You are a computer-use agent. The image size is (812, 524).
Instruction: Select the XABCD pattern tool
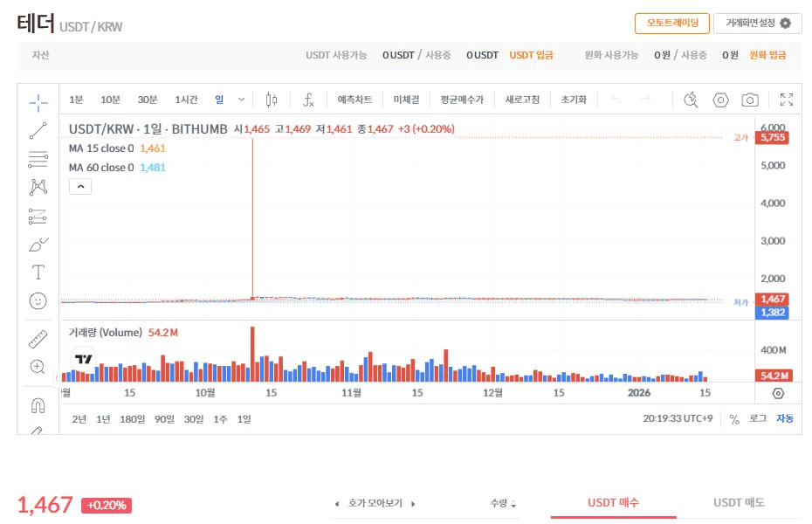pos(37,187)
